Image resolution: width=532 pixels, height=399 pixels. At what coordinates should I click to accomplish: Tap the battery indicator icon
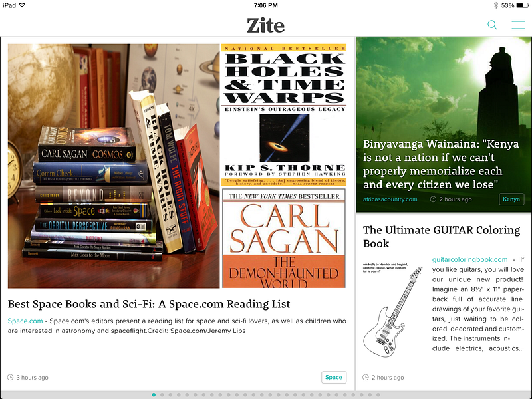point(523,5)
